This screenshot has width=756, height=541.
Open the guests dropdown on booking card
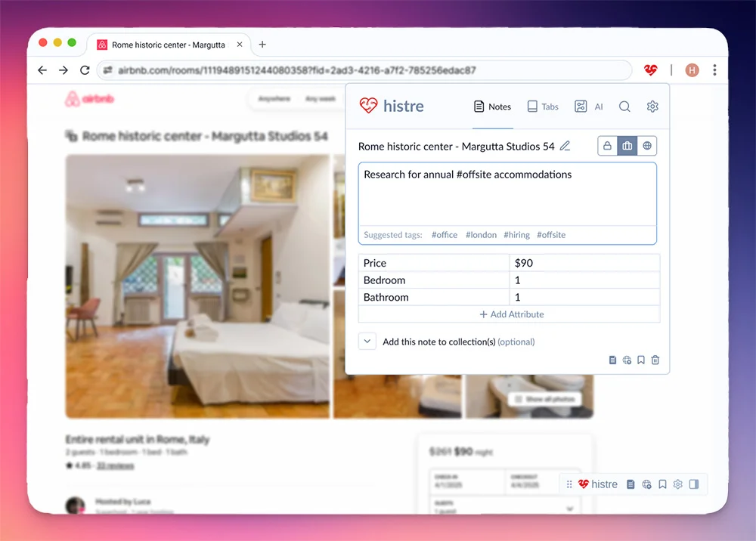[x=505, y=506]
